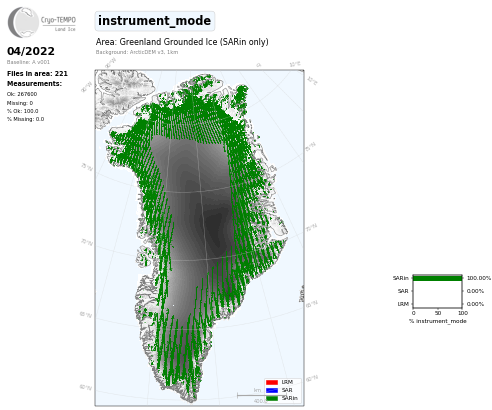The height and width of the screenshot is (410, 492).
Task: Click the LRM '0.00%' percentage label
Action: 475,304
